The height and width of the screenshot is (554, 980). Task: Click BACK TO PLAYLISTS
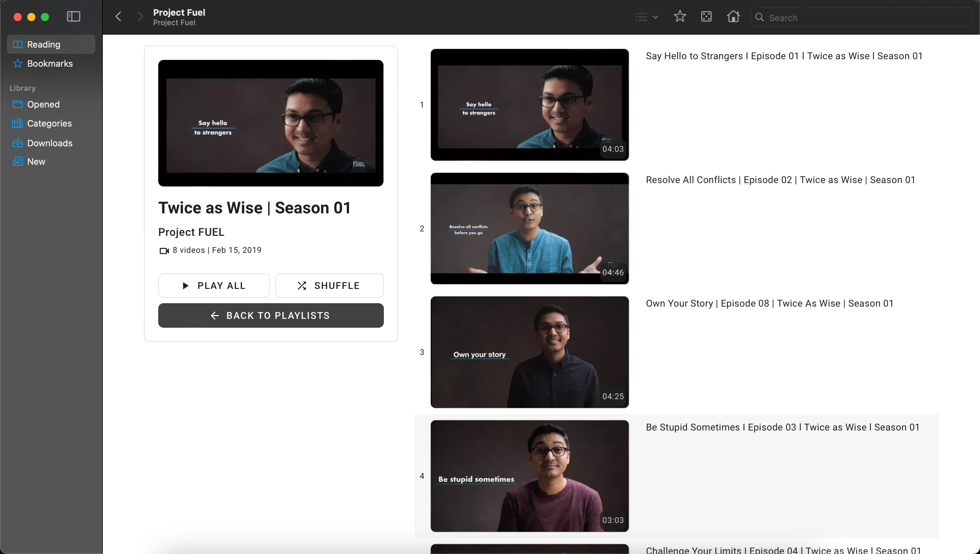[271, 315]
